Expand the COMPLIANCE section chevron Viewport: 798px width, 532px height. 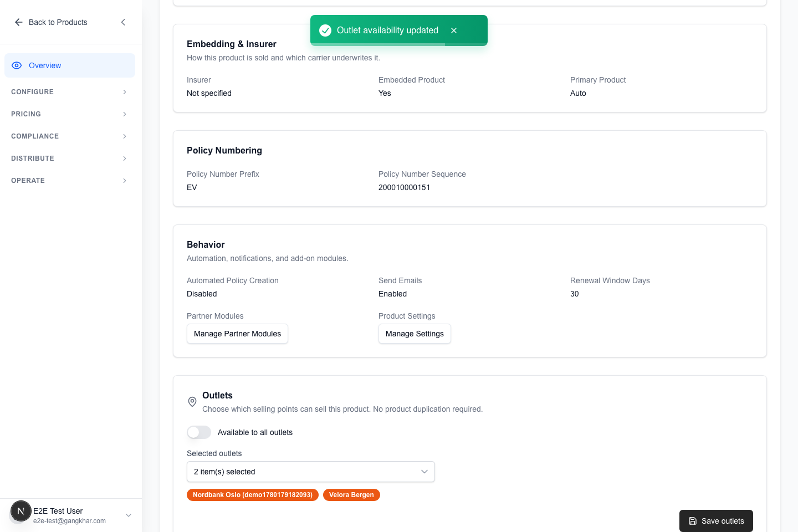(x=125, y=136)
